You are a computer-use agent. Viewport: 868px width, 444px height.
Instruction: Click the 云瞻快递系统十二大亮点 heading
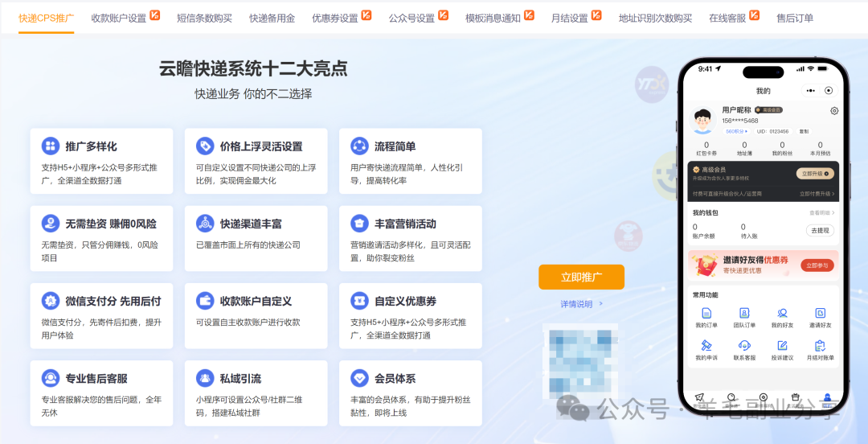point(253,68)
